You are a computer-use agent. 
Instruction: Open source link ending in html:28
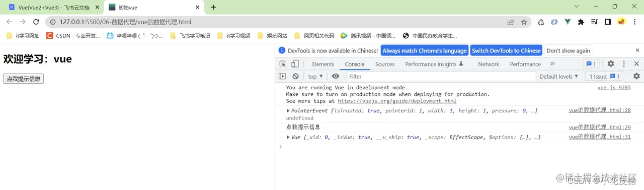coord(600,110)
